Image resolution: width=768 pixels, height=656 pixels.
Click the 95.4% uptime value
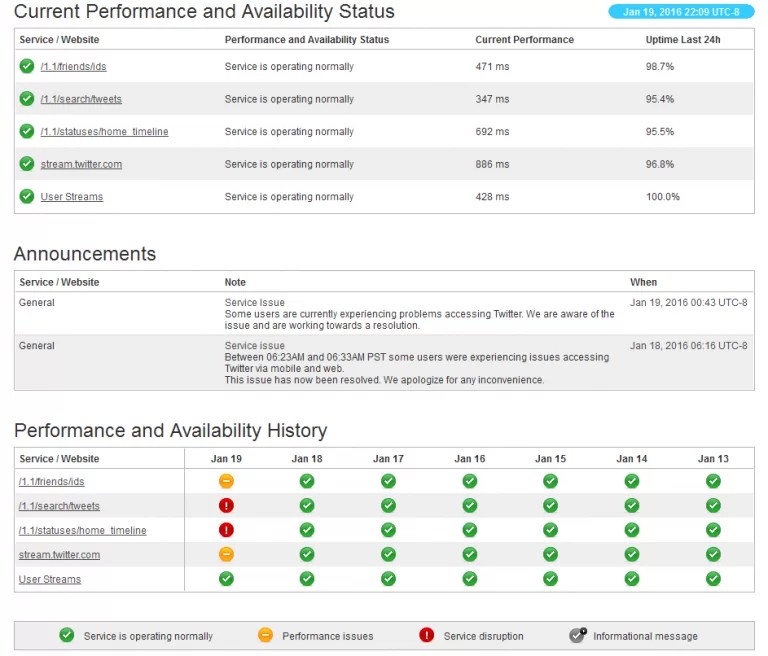coord(660,99)
